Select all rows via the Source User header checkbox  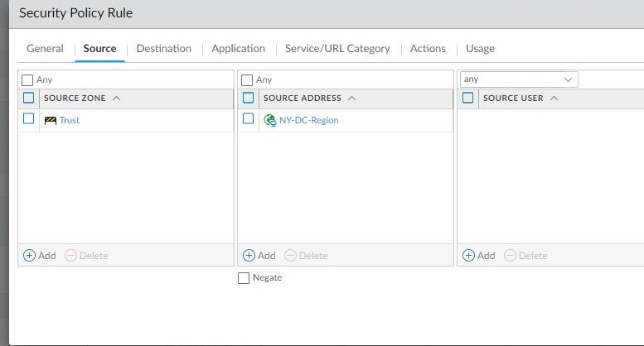tap(468, 98)
